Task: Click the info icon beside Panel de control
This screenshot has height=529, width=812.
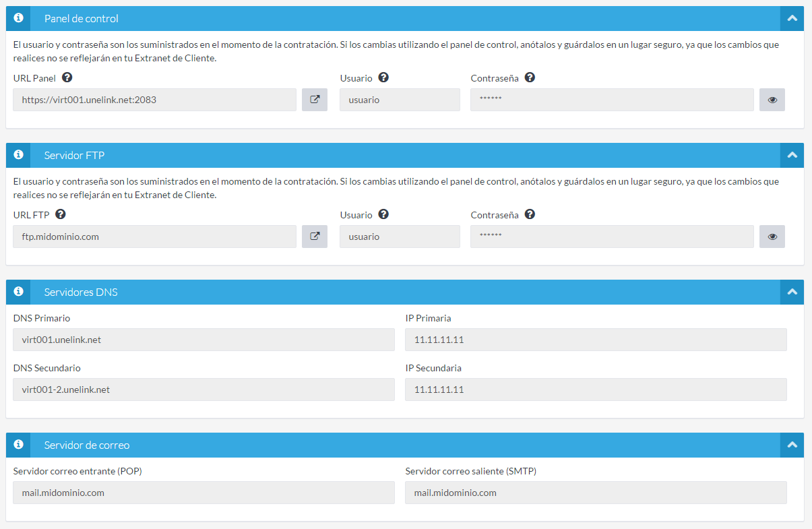Action: tap(18, 18)
